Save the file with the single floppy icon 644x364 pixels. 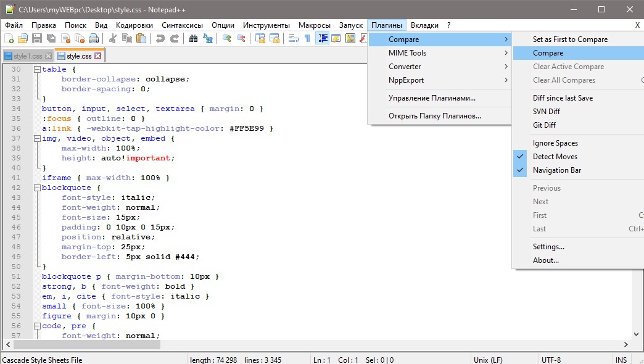[37, 39]
